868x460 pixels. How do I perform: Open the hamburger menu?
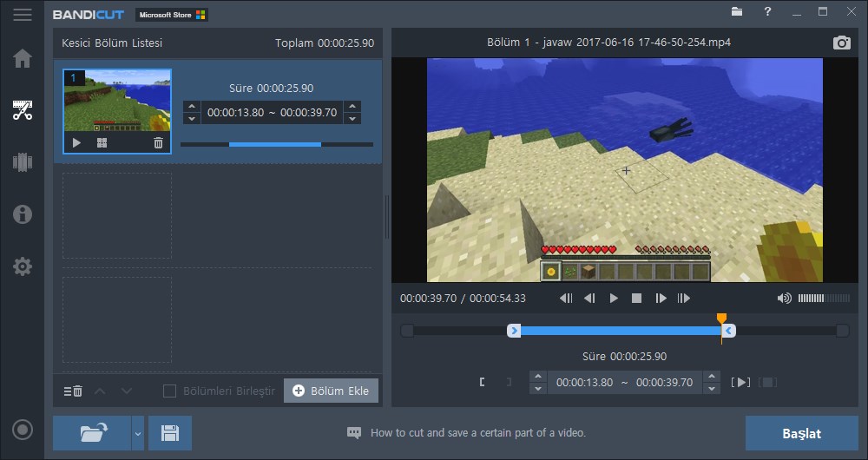click(x=23, y=15)
